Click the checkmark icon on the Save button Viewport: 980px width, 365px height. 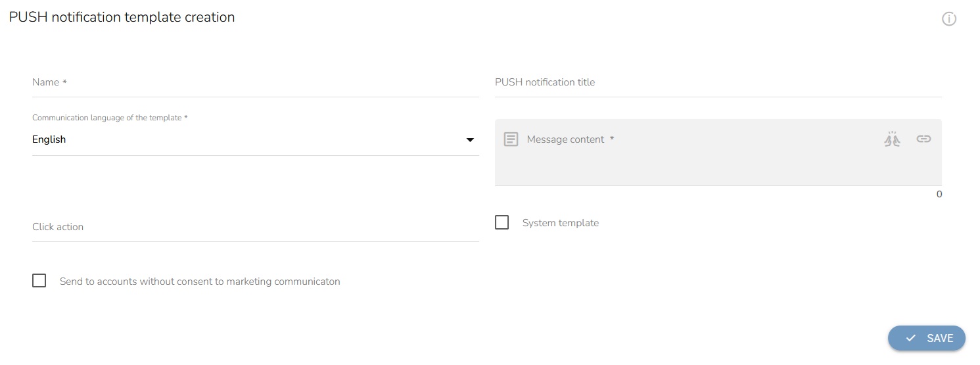pyautogui.click(x=910, y=338)
